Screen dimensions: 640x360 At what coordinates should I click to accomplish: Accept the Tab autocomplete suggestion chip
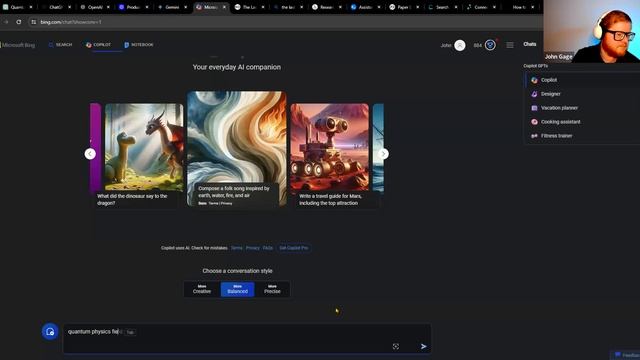[x=130, y=332]
